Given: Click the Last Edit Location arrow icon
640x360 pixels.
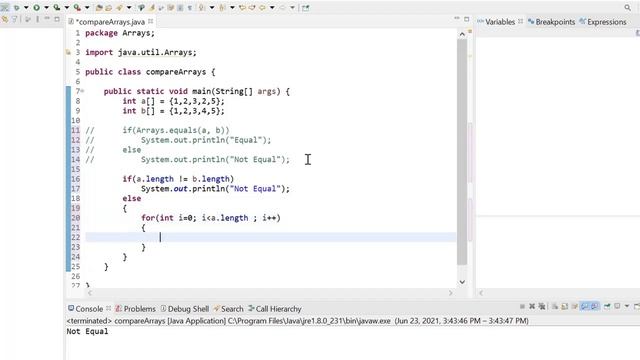Looking at the screenshot, I should point(242,8).
